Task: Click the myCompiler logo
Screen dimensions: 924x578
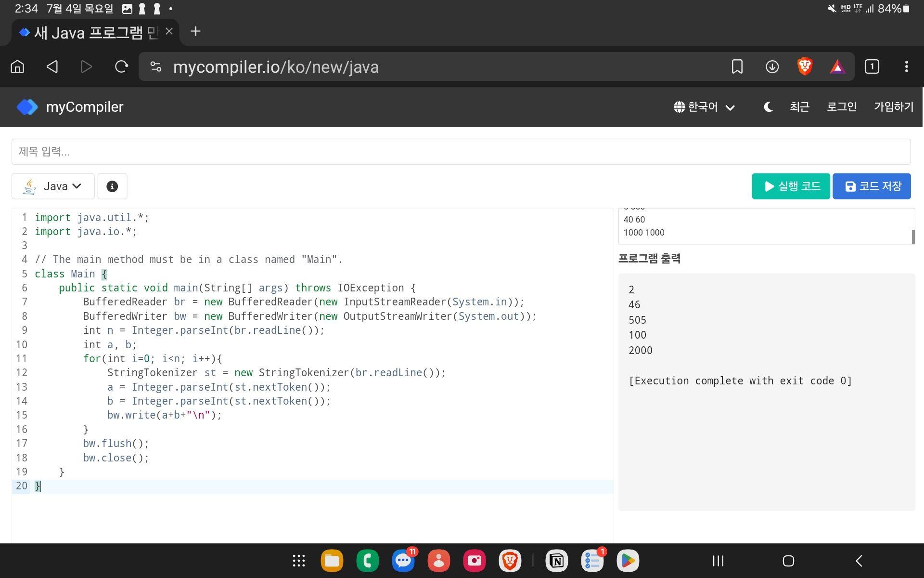Action: point(70,107)
